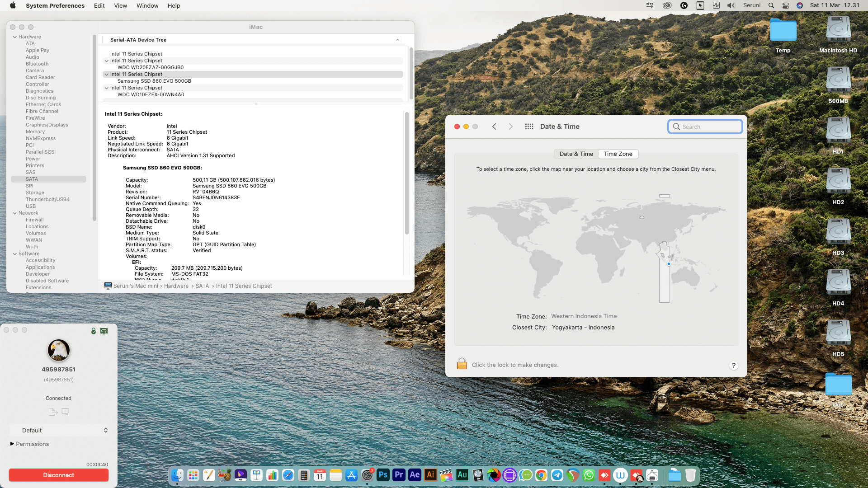Open WhatsApp from the dock
Screen dimensions: 868x488
589,475
